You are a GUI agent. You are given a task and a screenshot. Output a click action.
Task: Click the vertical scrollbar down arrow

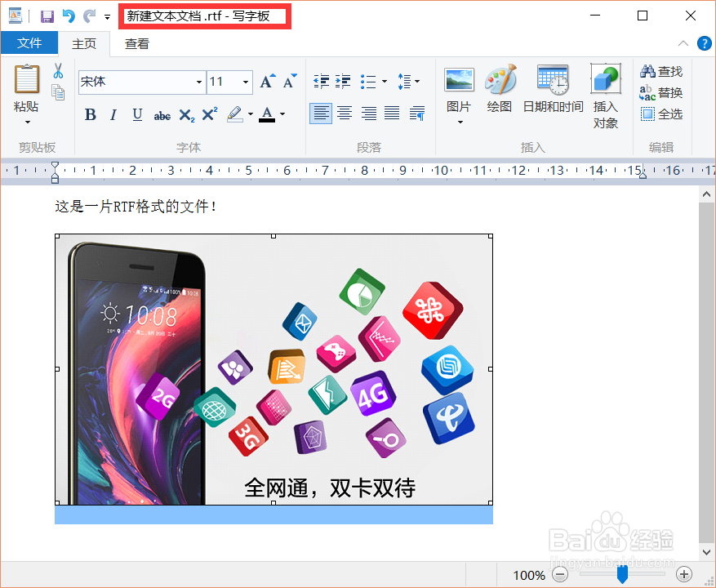(706, 552)
